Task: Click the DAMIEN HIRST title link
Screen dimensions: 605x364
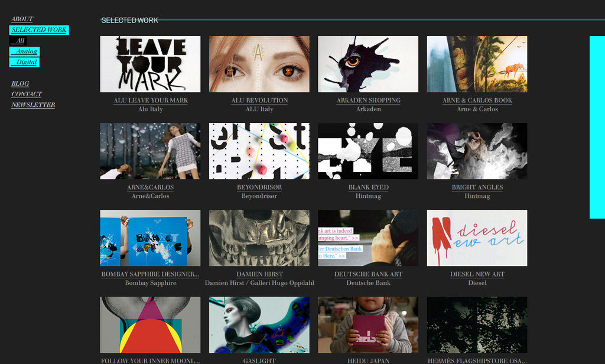Action: [x=259, y=274]
